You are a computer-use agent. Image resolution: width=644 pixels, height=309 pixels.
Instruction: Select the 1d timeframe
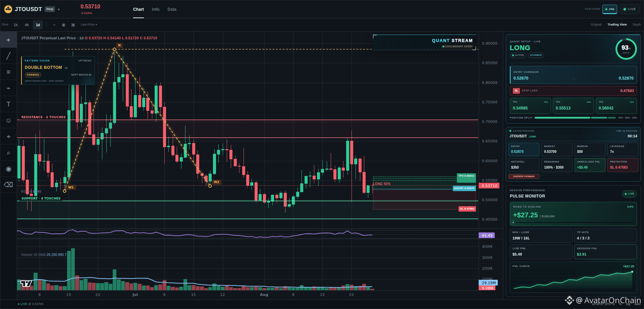pyautogui.click(x=38, y=25)
